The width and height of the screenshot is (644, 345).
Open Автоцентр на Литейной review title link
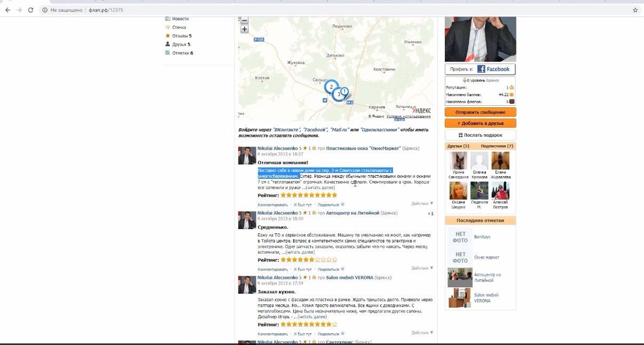tap(352, 213)
